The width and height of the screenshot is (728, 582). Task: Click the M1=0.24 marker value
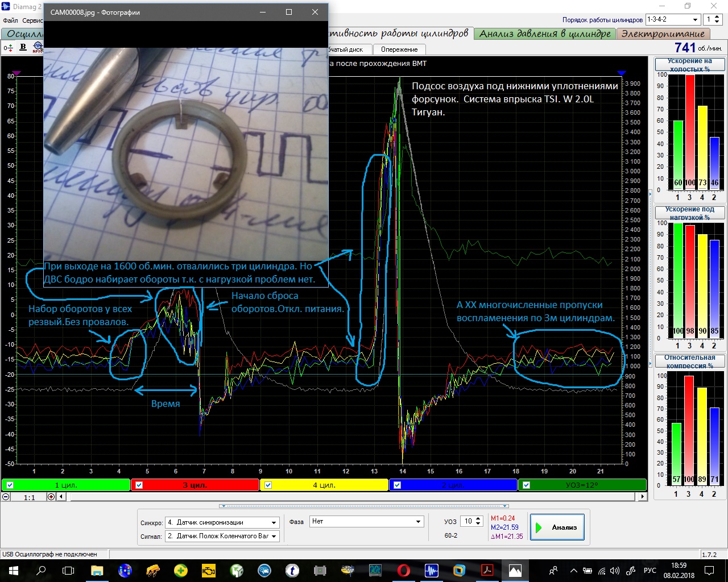pos(503,518)
